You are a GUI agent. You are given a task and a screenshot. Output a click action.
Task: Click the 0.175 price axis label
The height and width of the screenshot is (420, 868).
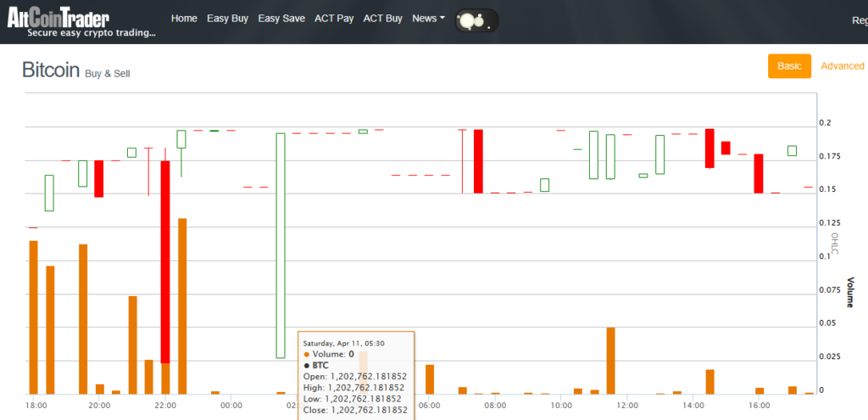tap(830, 156)
